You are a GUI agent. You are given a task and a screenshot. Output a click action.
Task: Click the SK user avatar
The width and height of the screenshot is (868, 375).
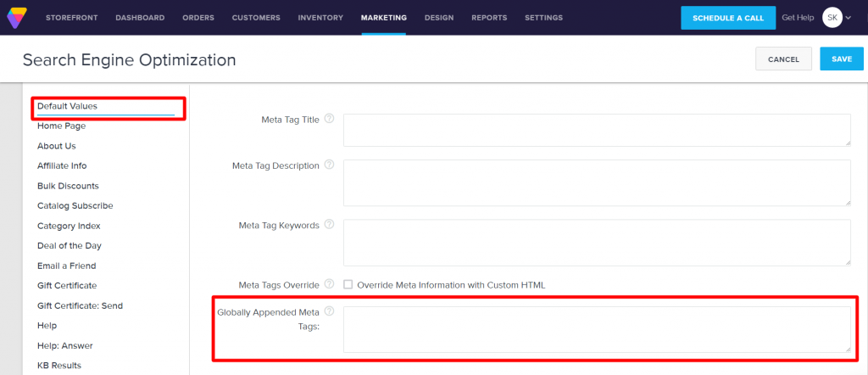pyautogui.click(x=832, y=18)
